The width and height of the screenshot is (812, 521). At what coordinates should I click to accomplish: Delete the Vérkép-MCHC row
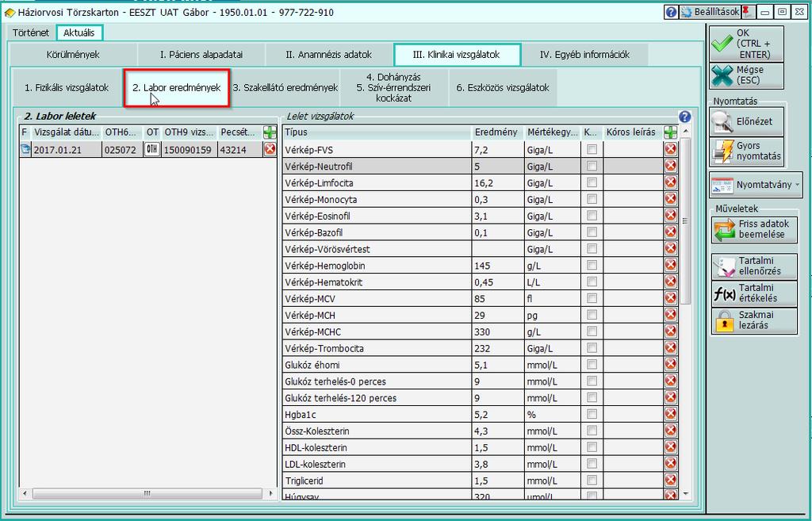click(x=671, y=332)
